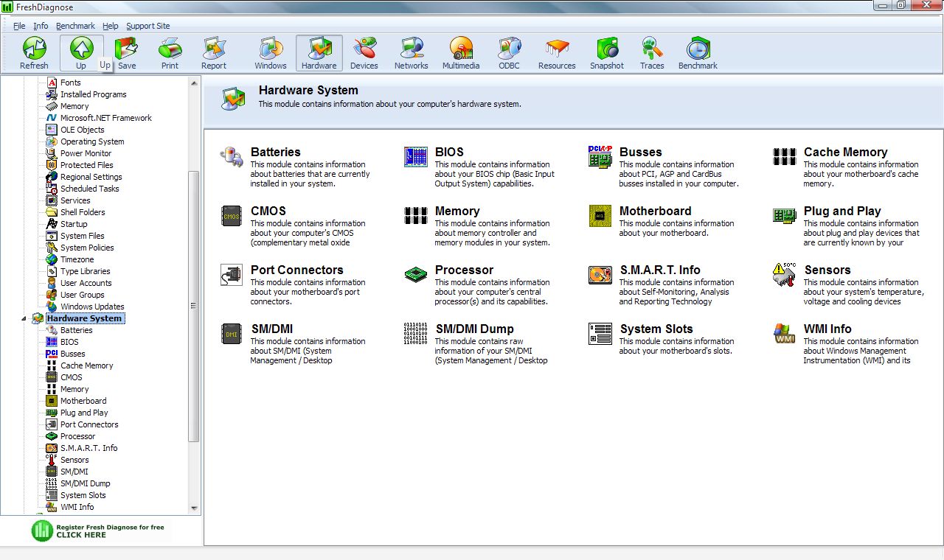
Task: Select Processor in the tree
Action: point(77,436)
